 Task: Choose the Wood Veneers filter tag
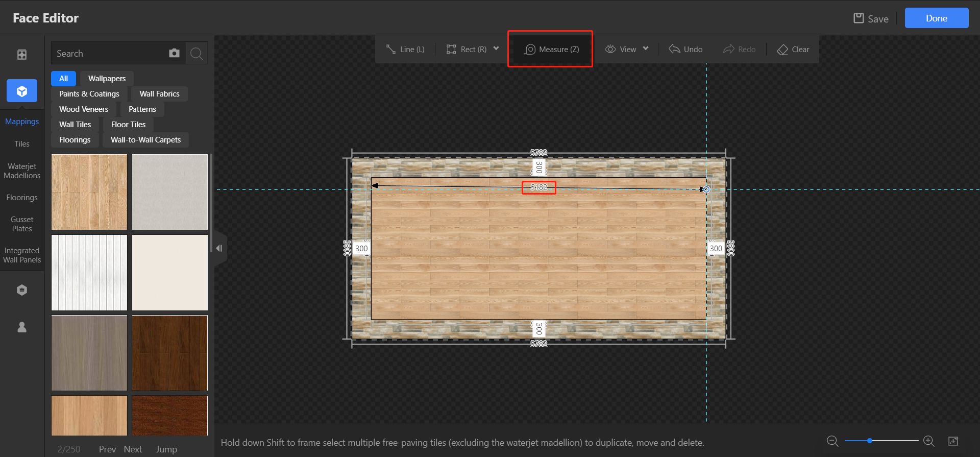coord(84,109)
